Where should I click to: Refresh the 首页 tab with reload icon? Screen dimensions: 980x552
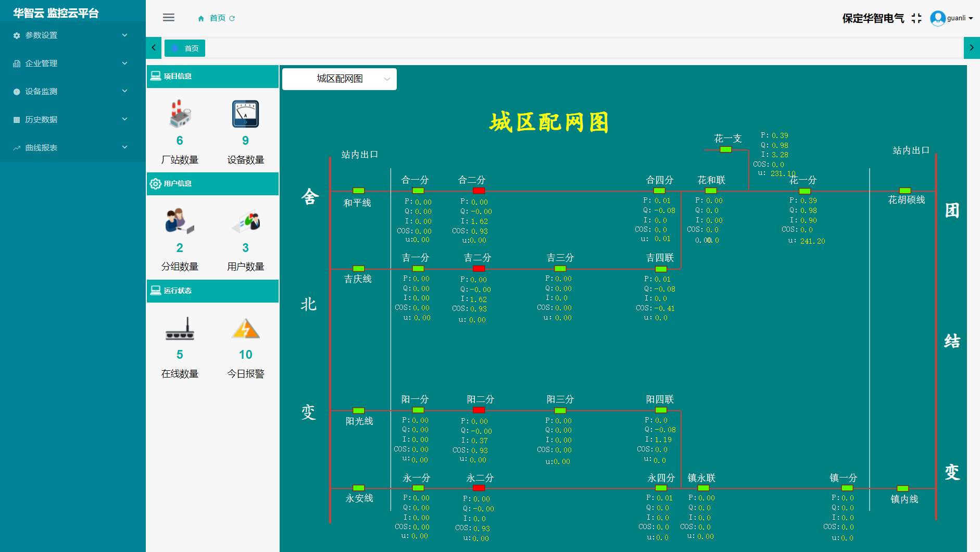point(232,18)
